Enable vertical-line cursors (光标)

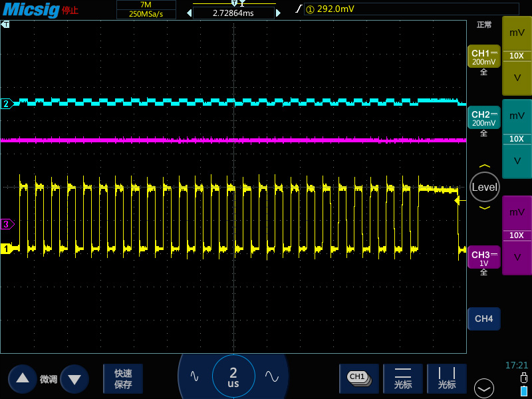pyautogui.click(x=447, y=378)
